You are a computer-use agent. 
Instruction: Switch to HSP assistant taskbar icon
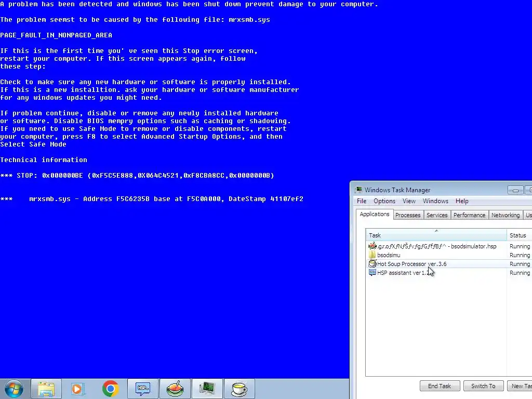[143, 389]
